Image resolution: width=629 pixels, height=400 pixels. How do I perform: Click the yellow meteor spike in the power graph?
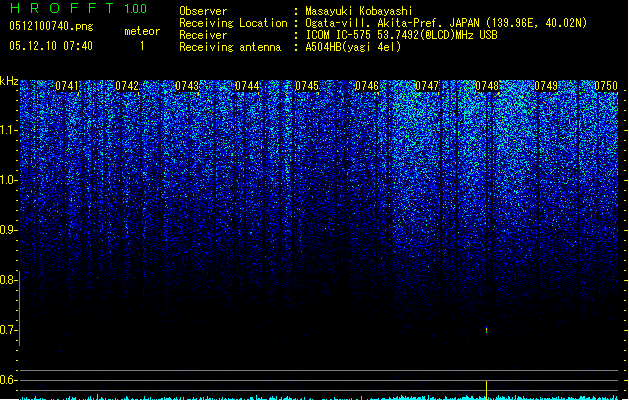click(487, 390)
